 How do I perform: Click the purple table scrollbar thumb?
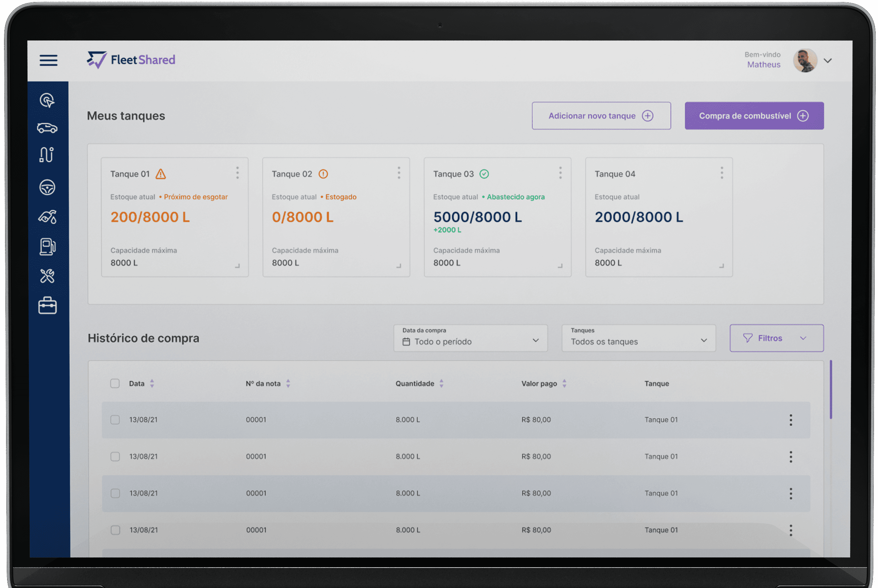point(831,390)
